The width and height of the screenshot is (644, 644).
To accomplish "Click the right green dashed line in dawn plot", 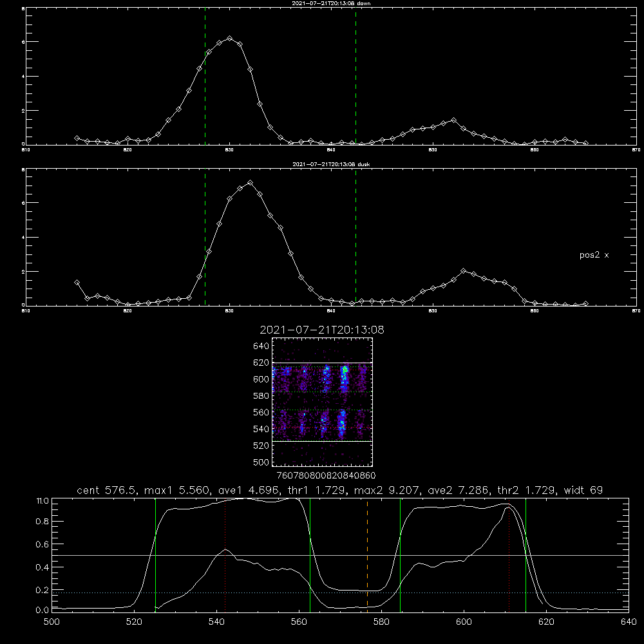I will [355, 76].
